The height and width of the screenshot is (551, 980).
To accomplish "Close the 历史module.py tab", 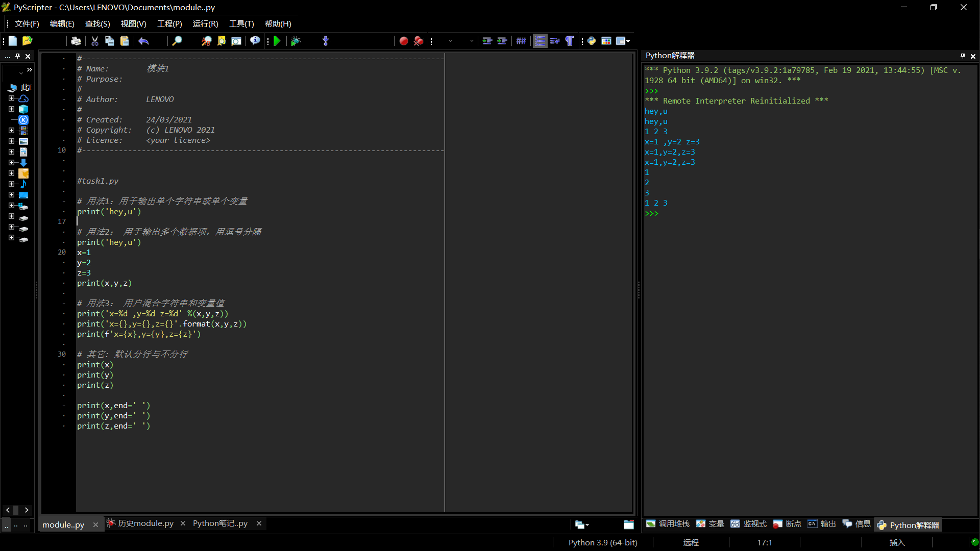I will (x=183, y=523).
